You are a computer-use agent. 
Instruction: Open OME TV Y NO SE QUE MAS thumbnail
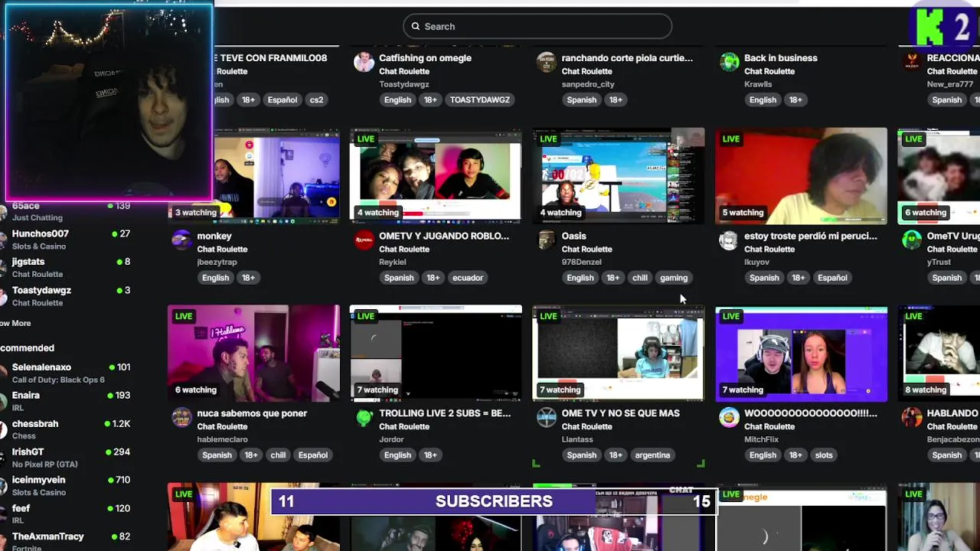618,353
